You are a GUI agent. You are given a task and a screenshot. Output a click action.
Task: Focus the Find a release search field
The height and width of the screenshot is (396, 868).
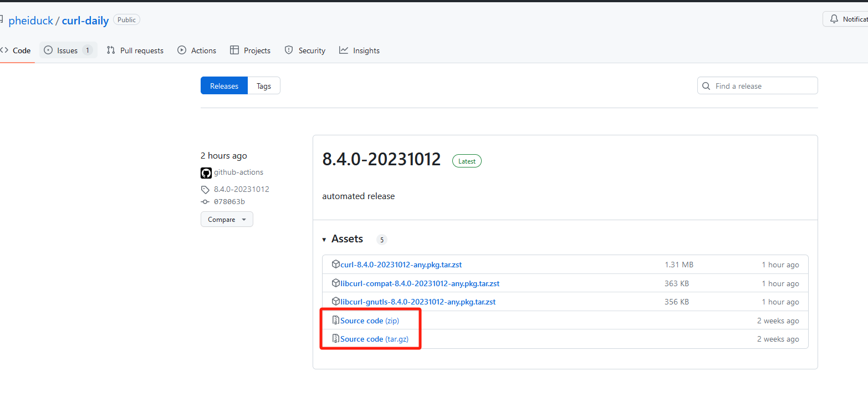(757, 86)
